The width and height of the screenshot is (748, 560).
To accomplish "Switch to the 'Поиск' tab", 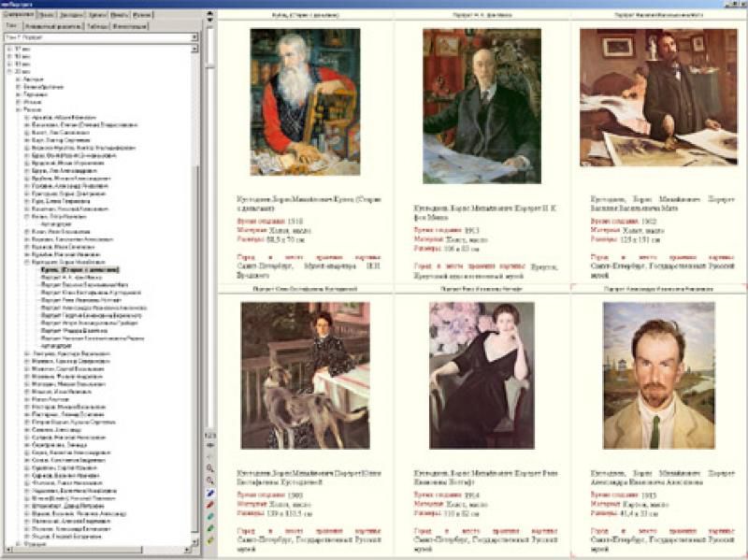I will (49, 16).
